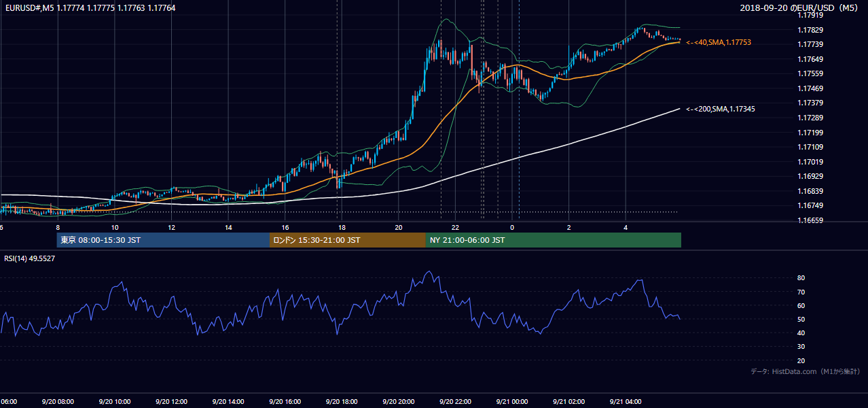This screenshot has width=868, height=408.
Task: Click price axis value 1.17649
Action: [x=810, y=59]
